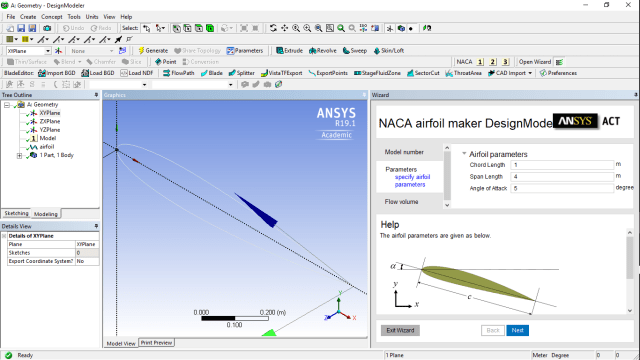Open the Concept menu
640x360 pixels.
point(52,17)
